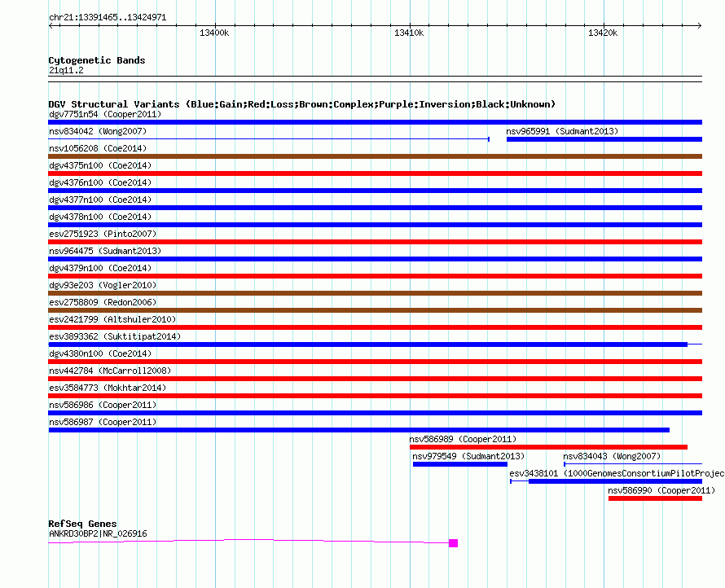Click the left arrow of the ruler
The height and width of the screenshot is (588, 725).
(51, 25)
